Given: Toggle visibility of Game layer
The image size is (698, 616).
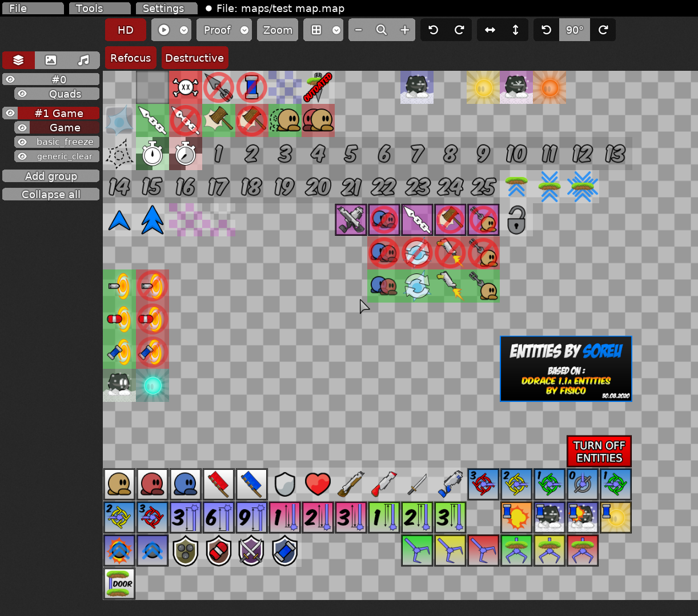Looking at the screenshot, I should [x=22, y=127].
